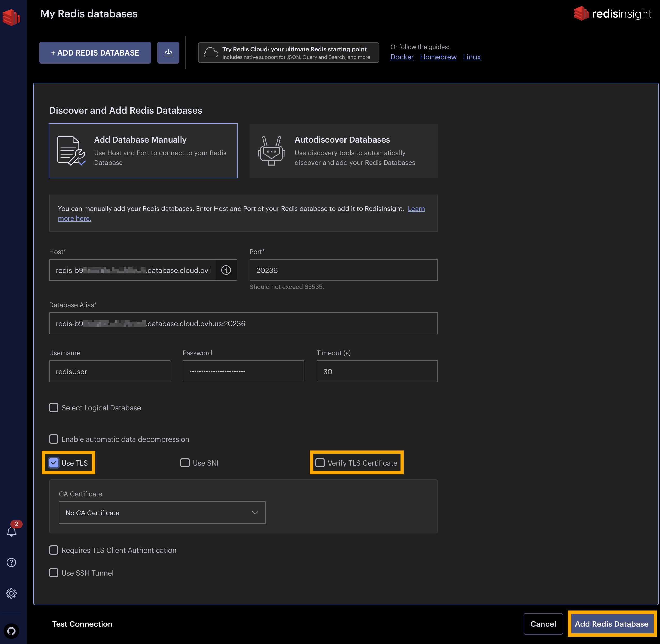Viewport: 660px width, 644px height.
Task: Uncheck the Use TLS checkbox
Action: coord(54,463)
